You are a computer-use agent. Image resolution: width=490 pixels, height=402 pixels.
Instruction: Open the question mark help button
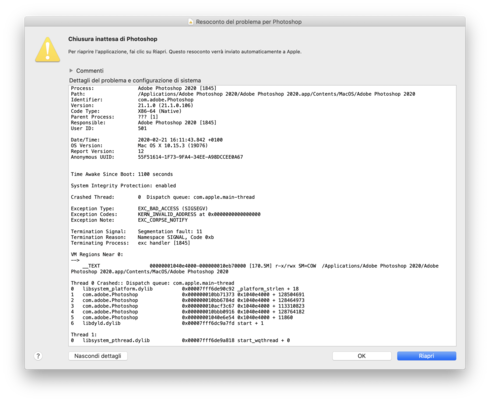(38, 356)
